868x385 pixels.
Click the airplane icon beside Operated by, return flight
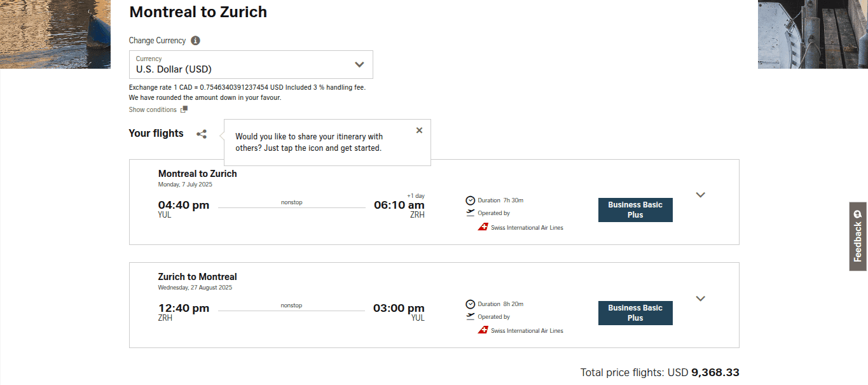(x=471, y=314)
